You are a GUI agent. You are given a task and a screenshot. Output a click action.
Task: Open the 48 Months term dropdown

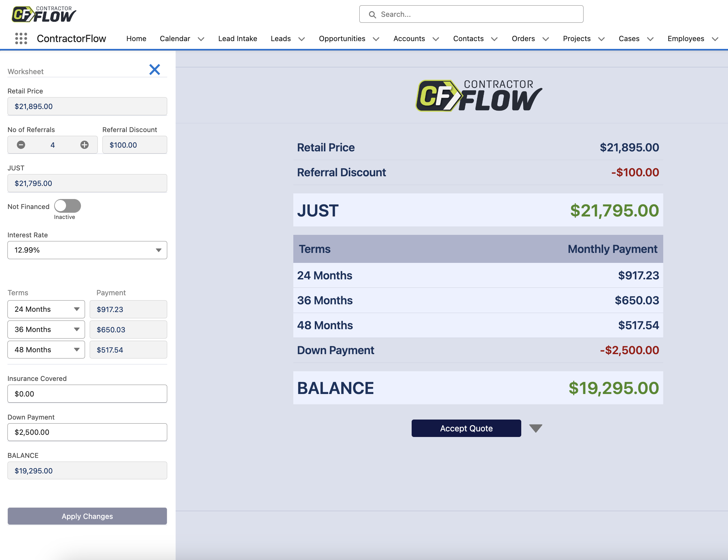click(46, 350)
